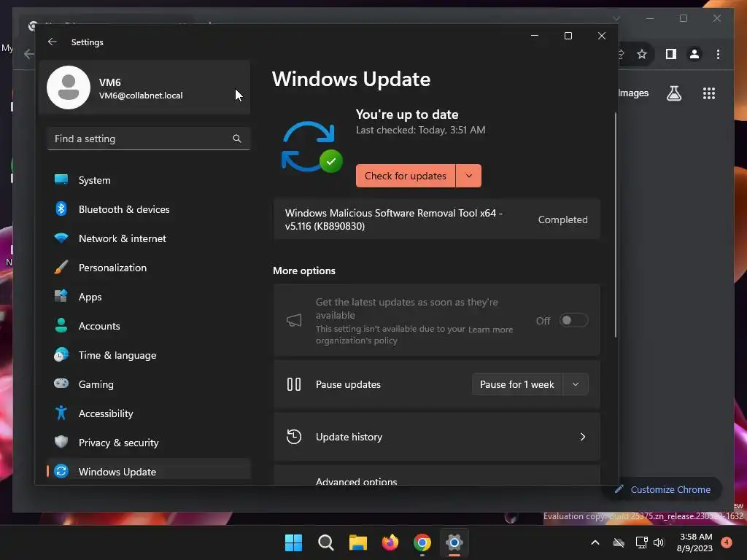
Task: Open the volume speaker tray icon
Action: tap(659, 542)
